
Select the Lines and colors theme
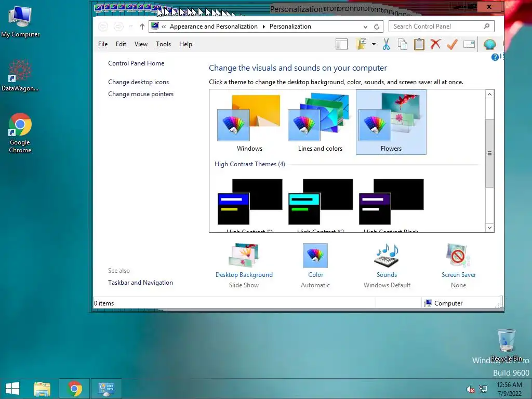pyautogui.click(x=320, y=123)
